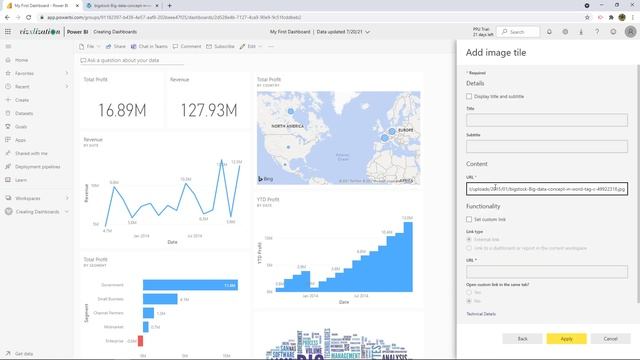
Task: Expand the dashboard title dropdown chevron
Action: coord(368,32)
